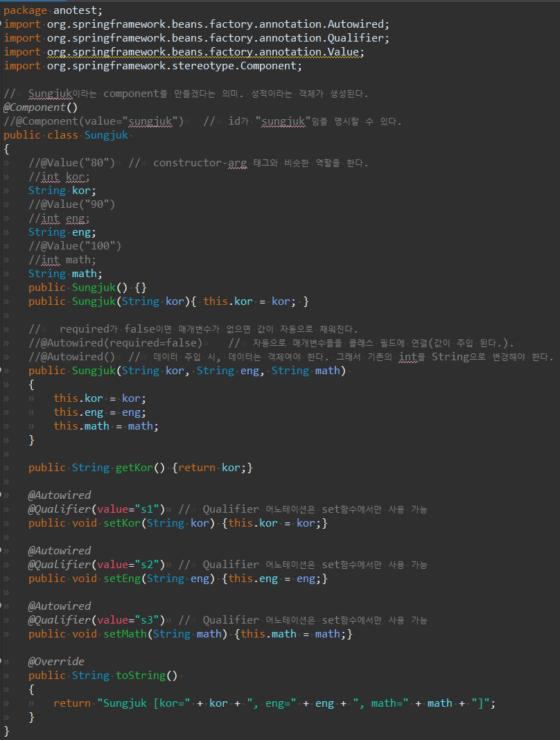Click the annotation.Value import statement
Viewport: 560px width, 740px height.
click(x=184, y=52)
